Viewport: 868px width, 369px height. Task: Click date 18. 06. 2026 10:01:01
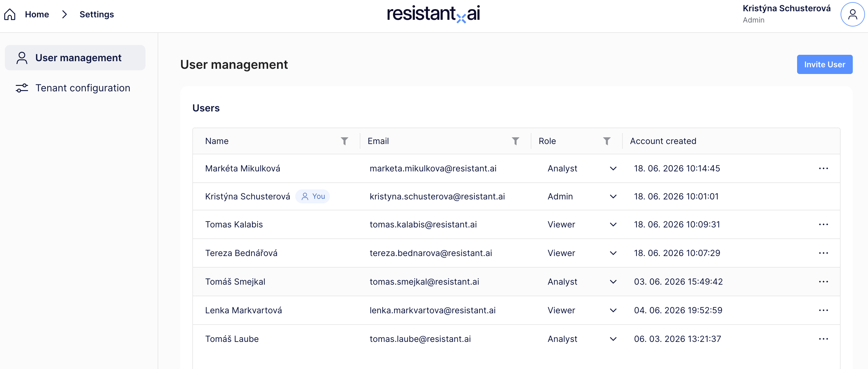coord(676,196)
